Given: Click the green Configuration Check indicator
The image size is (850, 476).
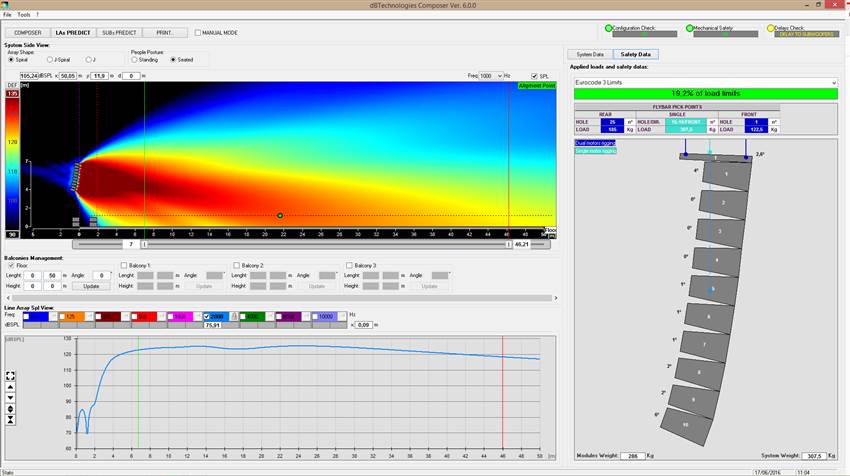Looking at the screenshot, I should (608, 28).
